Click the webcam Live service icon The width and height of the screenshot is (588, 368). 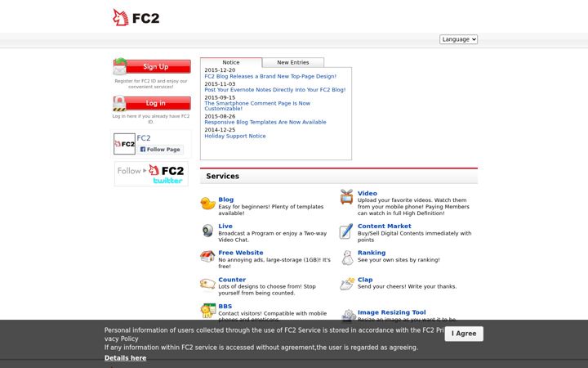click(207, 230)
